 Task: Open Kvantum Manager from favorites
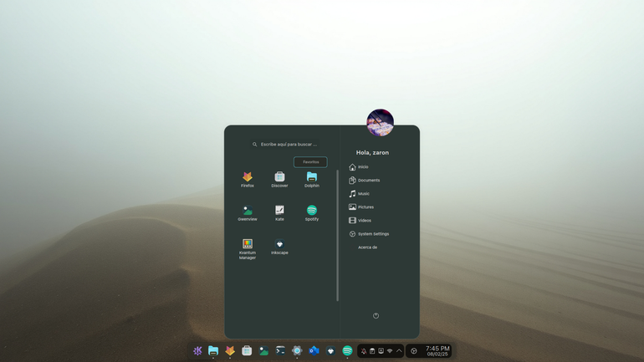pos(248,249)
